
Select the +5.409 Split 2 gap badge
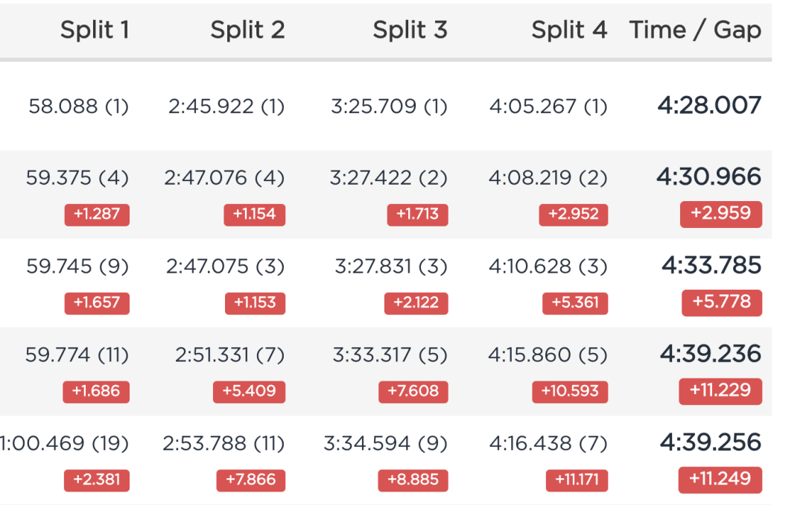(x=249, y=392)
